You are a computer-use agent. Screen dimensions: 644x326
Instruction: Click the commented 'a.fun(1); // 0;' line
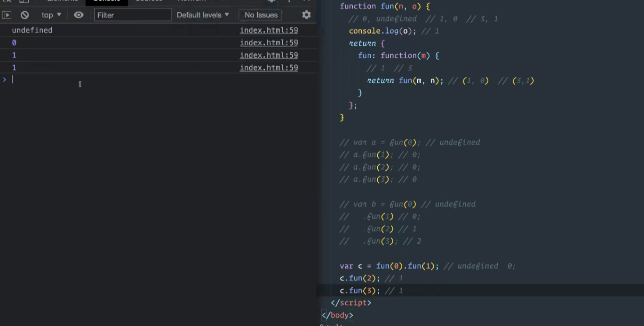click(380, 155)
